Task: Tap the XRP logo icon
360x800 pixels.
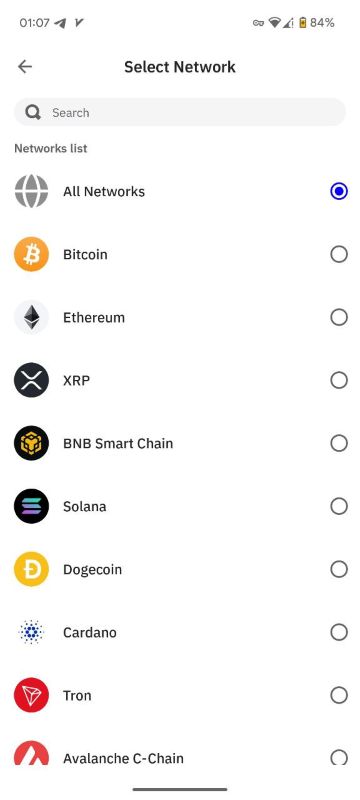Action: (32, 380)
